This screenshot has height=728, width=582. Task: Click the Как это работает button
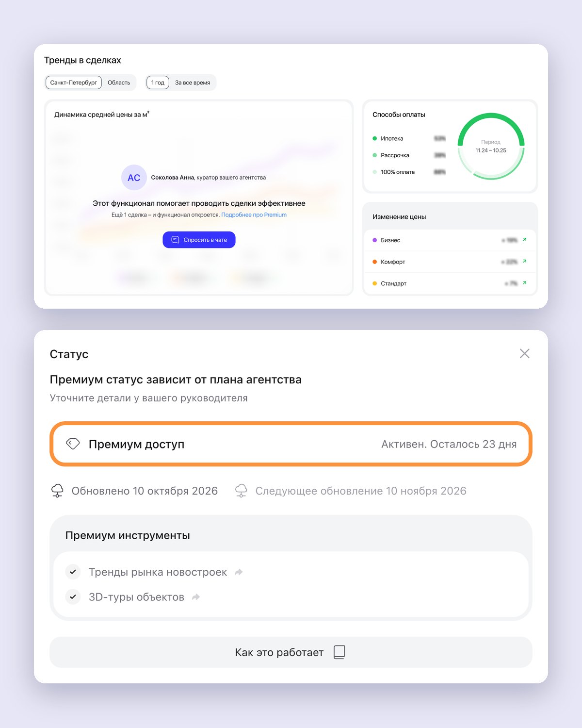tap(291, 652)
